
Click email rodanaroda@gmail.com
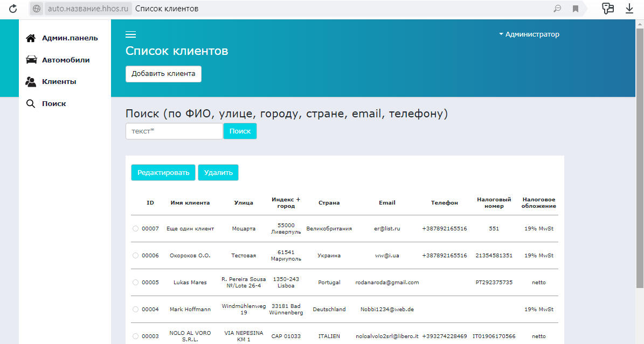coord(387,283)
